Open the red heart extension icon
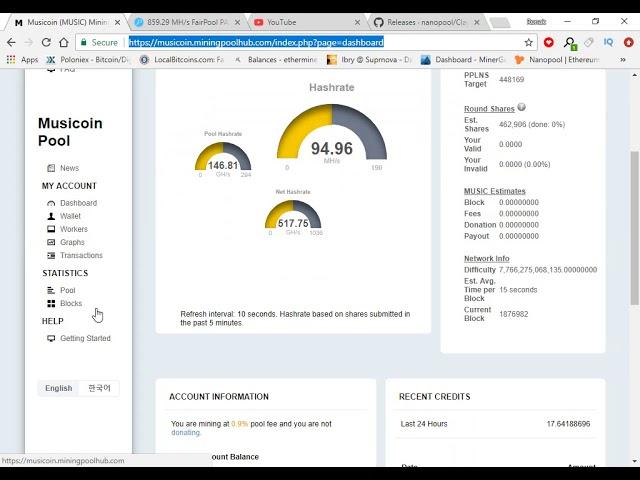The height and width of the screenshot is (480, 640). (x=549, y=42)
